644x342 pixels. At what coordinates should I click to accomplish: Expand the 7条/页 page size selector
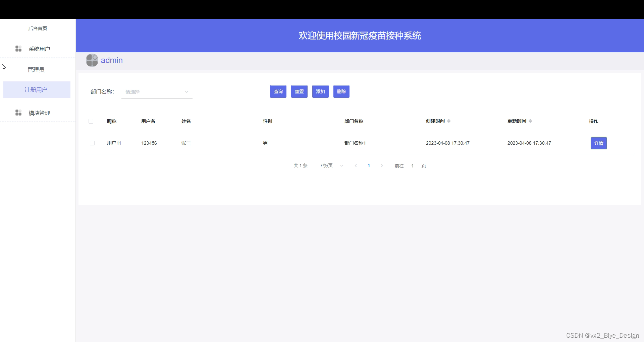coord(331,166)
